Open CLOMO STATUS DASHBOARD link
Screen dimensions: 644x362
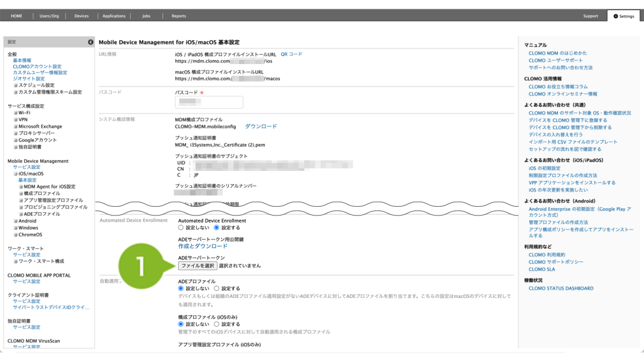point(560,288)
